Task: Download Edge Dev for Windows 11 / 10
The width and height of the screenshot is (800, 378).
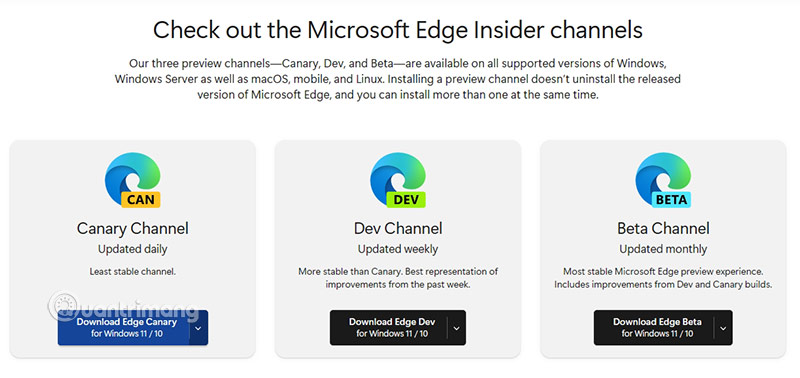Action: click(x=389, y=328)
